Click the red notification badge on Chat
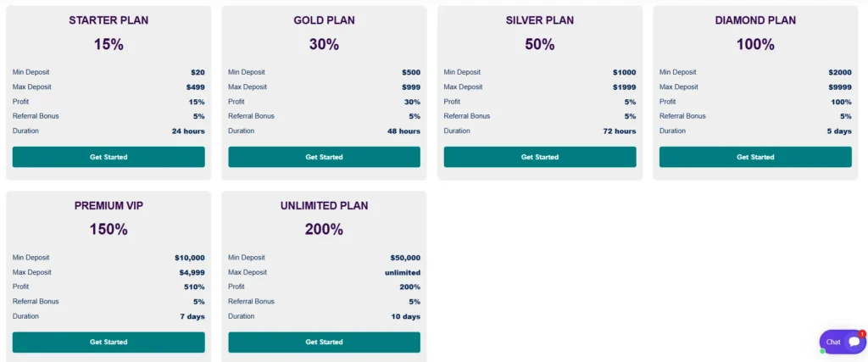This screenshot has width=868, height=362. (862, 334)
